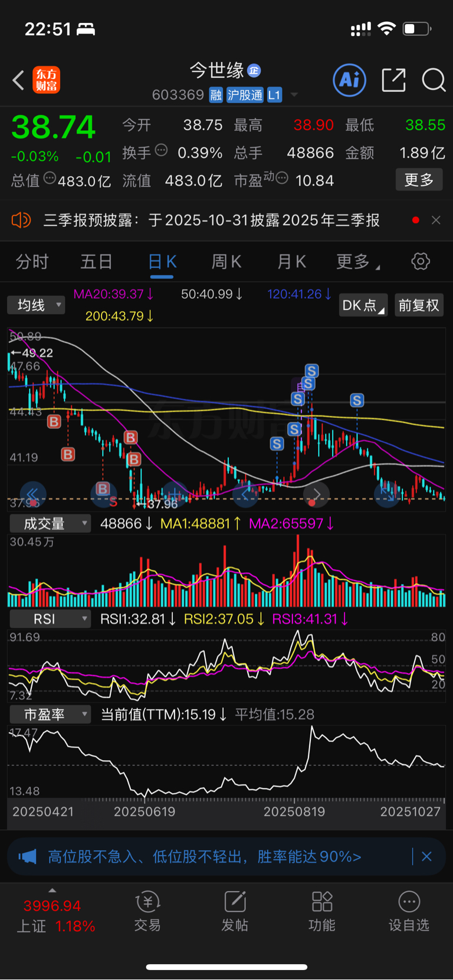Viewport: 453px width, 980px height.
Task: Tap the current price 38.74
Action: 54,127
